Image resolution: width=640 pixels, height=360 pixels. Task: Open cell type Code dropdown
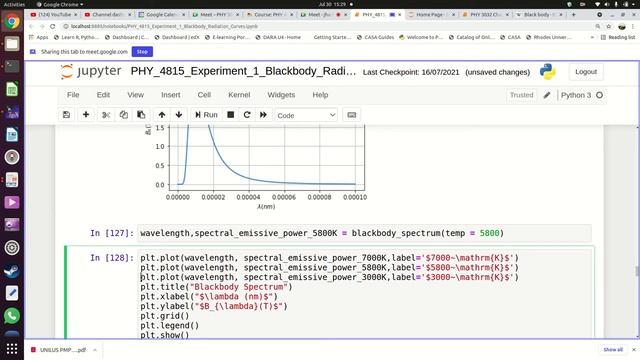[x=306, y=116]
